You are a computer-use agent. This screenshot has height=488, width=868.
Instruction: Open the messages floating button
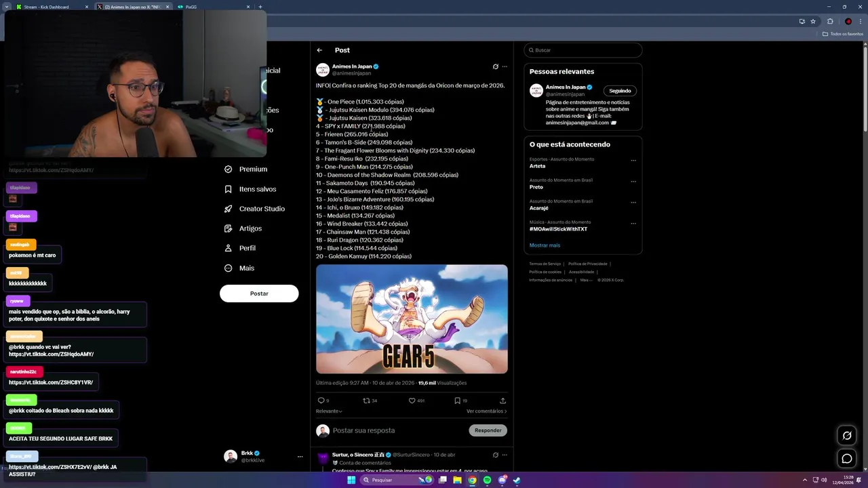click(x=846, y=459)
